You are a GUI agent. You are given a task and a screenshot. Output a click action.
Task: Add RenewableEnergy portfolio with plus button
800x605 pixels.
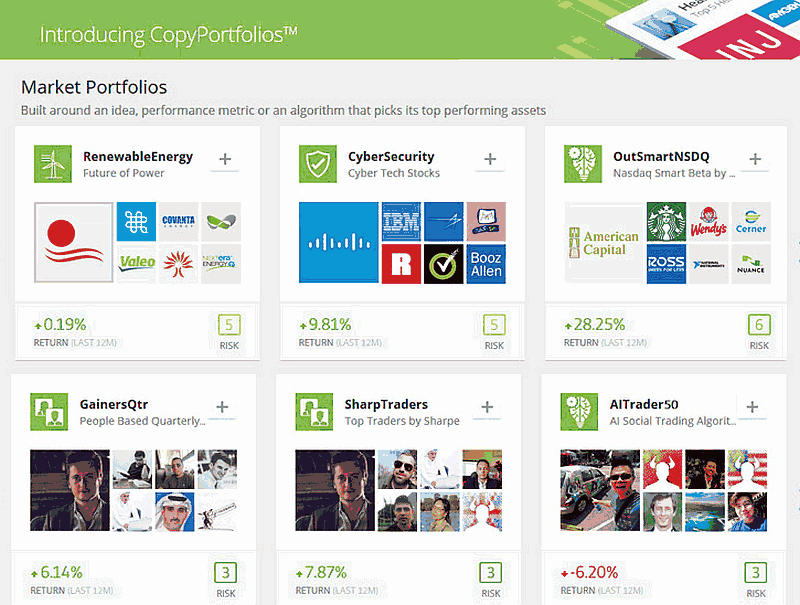pos(224,159)
